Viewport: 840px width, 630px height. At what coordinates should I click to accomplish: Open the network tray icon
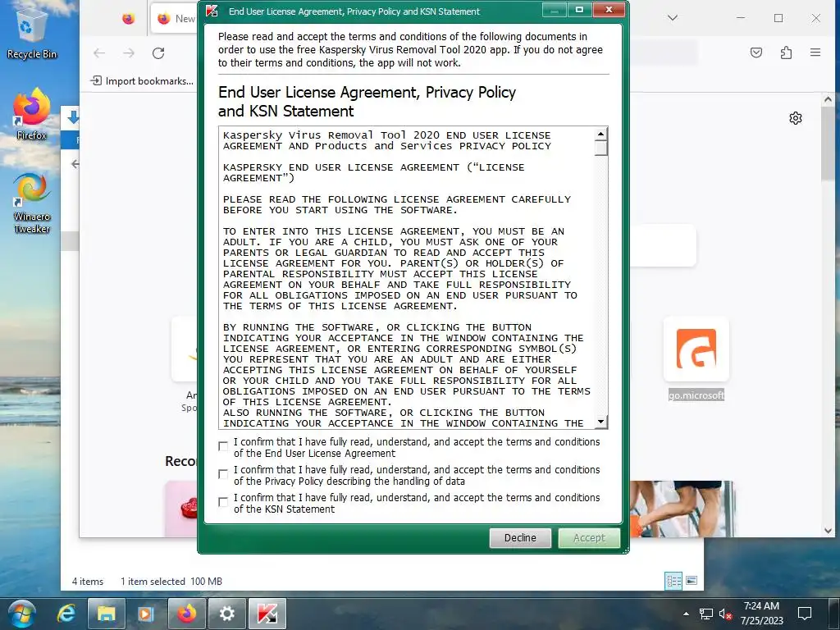(706, 614)
